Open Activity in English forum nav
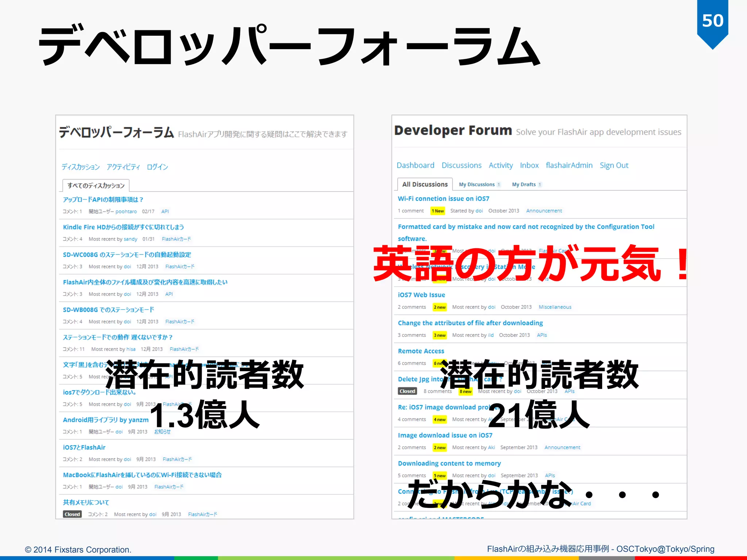The height and width of the screenshot is (560, 747). coord(501,165)
